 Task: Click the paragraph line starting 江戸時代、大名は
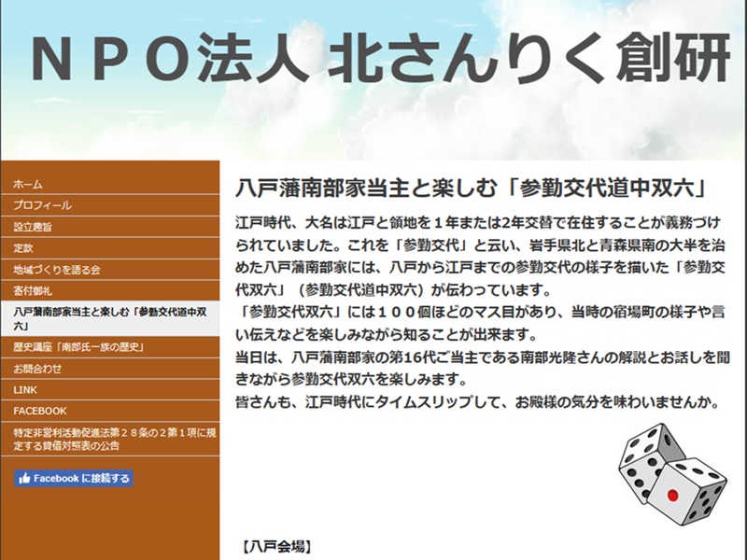pyautogui.click(x=478, y=223)
